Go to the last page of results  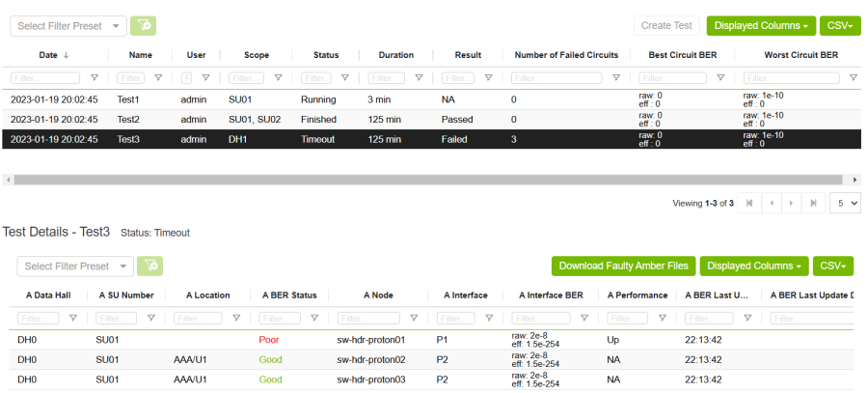point(814,204)
